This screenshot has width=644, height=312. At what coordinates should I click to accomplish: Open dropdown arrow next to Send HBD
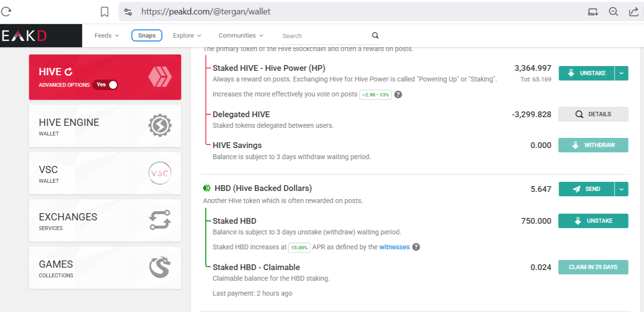click(x=621, y=189)
